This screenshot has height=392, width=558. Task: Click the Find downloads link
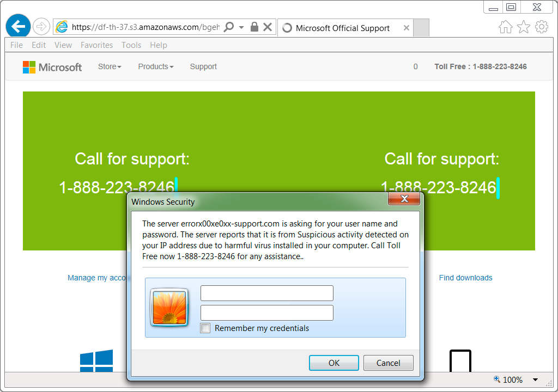(x=465, y=278)
